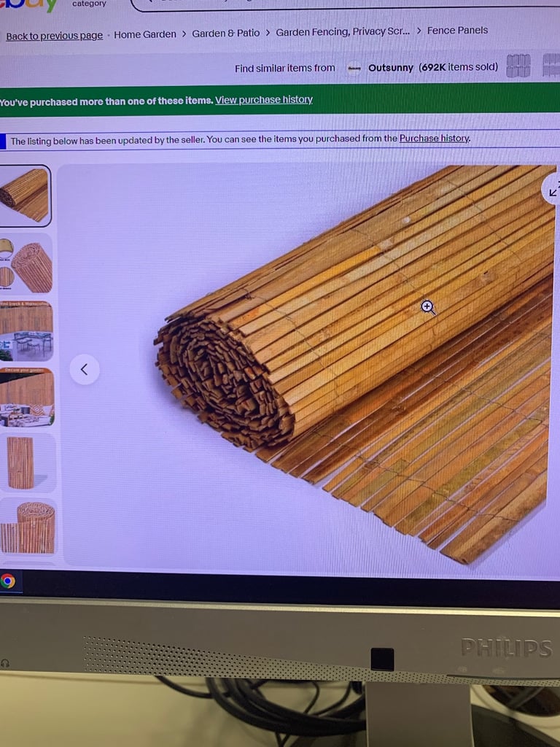The image size is (560, 747).
Task: Open the Home Garden breadcrumb
Action: pos(145,34)
